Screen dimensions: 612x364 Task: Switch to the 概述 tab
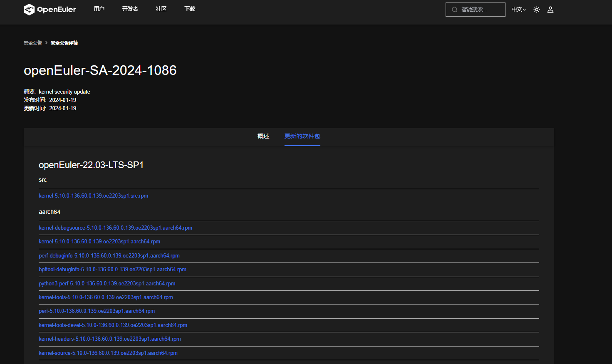point(263,136)
